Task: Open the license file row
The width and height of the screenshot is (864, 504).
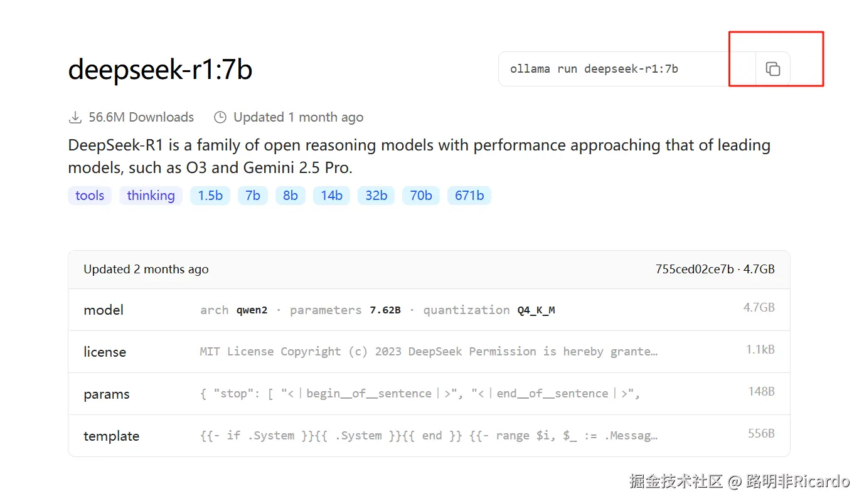Action: pos(429,352)
